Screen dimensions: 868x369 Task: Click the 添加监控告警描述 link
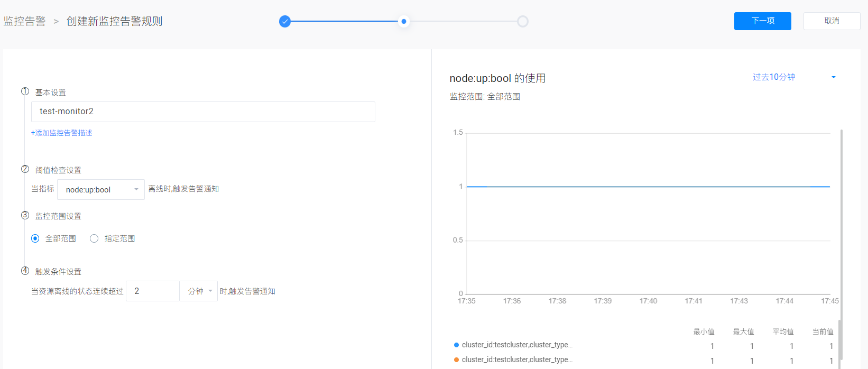(x=62, y=133)
